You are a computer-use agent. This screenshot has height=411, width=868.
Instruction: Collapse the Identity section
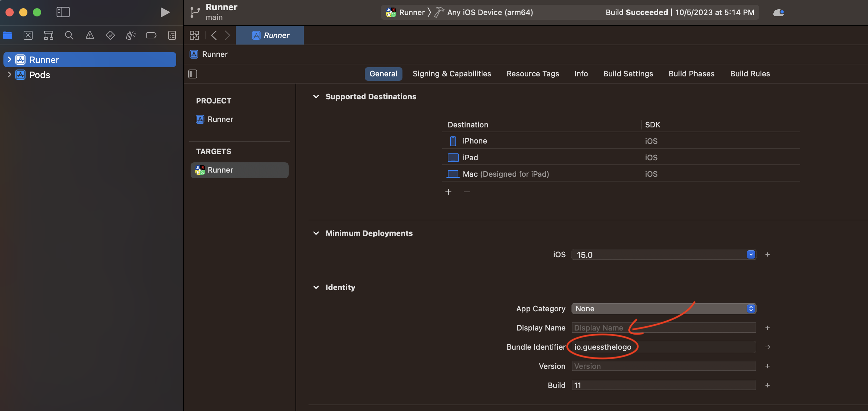316,287
